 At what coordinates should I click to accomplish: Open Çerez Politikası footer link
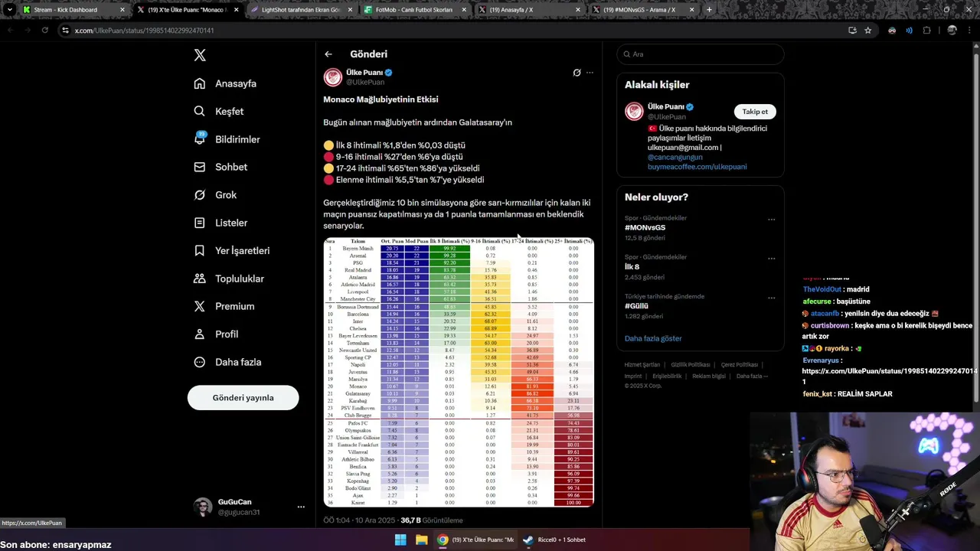tap(738, 365)
